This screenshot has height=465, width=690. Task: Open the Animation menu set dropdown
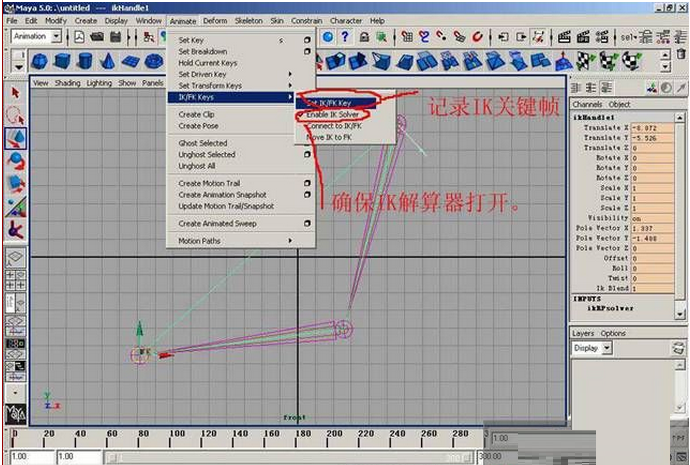pyautogui.click(x=57, y=37)
